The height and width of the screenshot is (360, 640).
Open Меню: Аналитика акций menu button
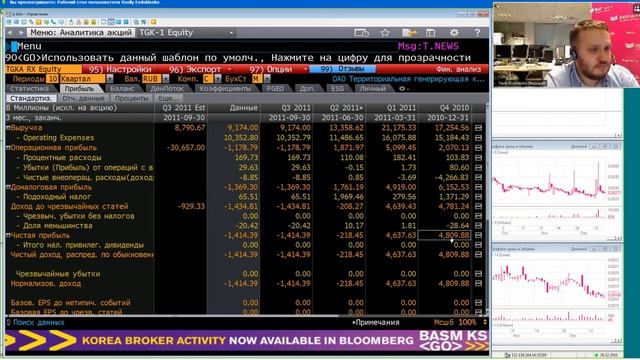coord(81,33)
